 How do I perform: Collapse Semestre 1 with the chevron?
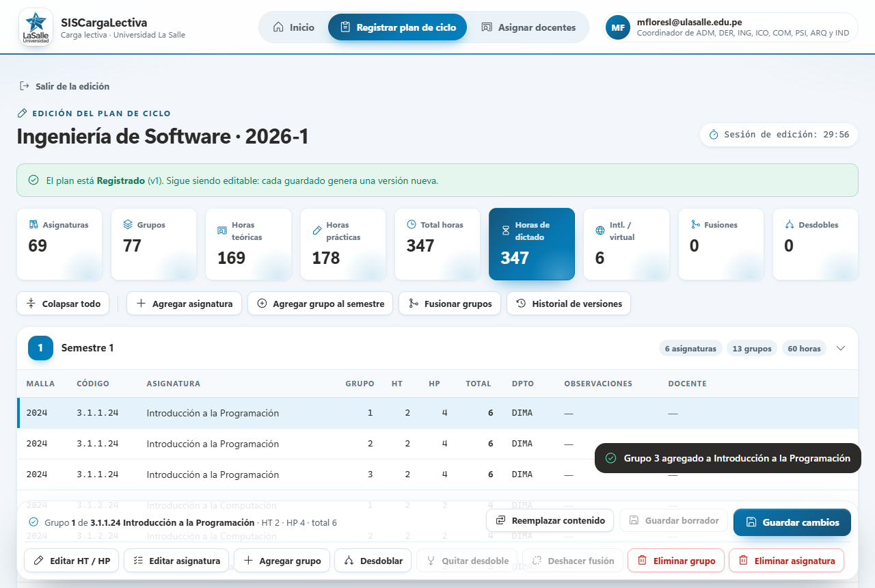(x=841, y=348)
